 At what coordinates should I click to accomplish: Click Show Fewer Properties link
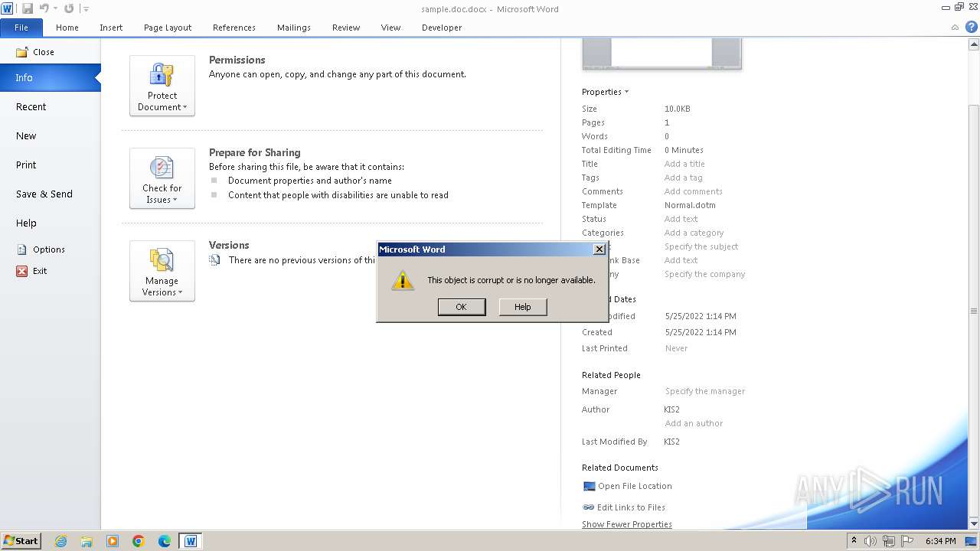pyautogui.click(x=627, y=524)
